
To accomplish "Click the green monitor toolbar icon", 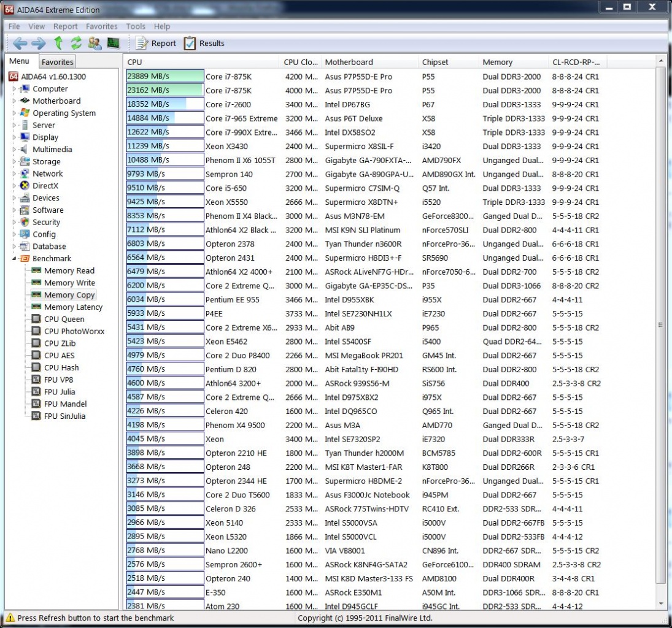I will tap(113, 43).
